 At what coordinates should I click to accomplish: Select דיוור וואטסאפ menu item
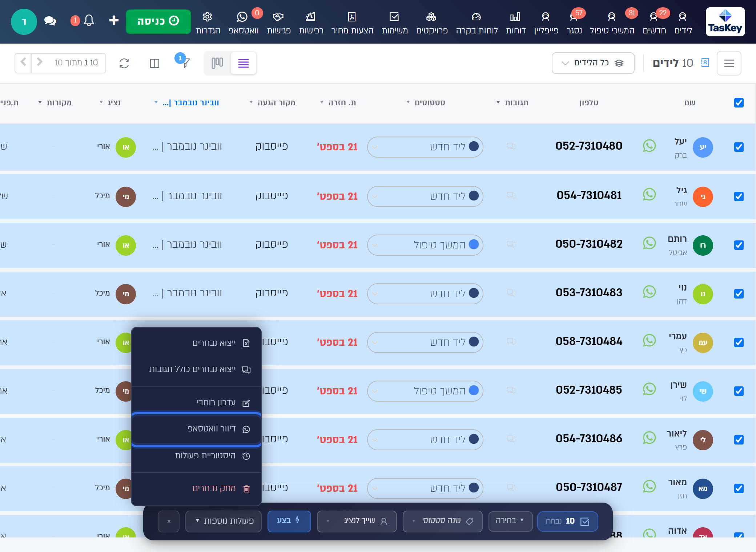tap(196, 429)
